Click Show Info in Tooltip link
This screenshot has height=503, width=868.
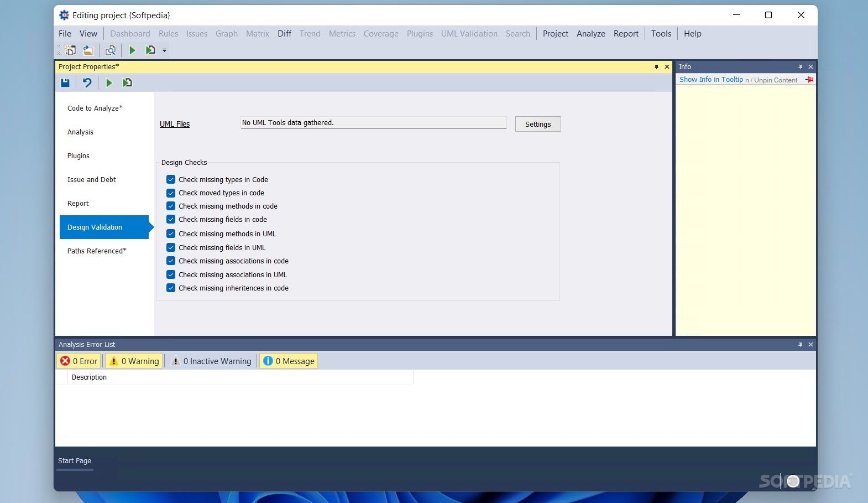[x=711, y=80]
